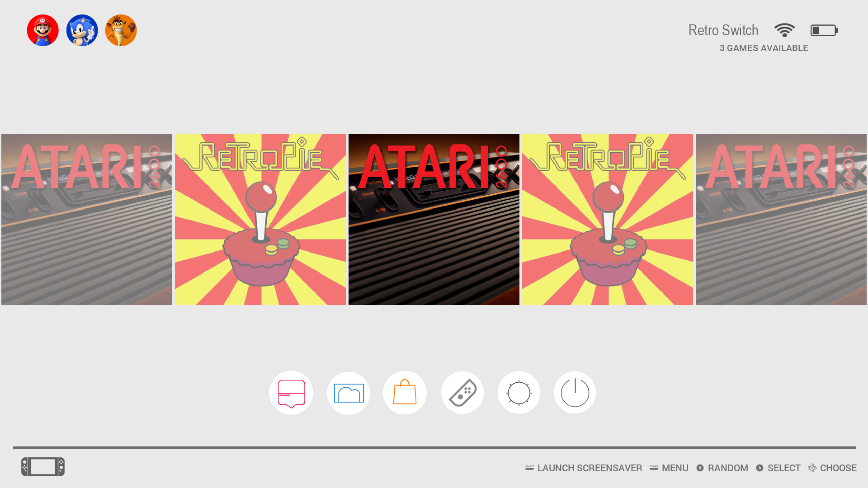Open the pink news speech-bubble icon
This screenshot has height=488, width=868.
click(291, 393)
